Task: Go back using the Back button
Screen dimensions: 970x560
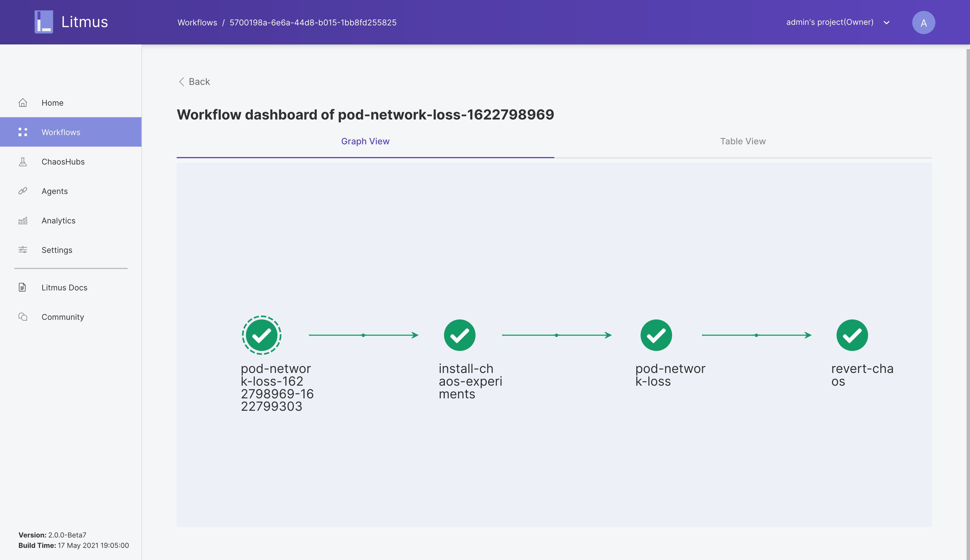Action: click(195, 81)
